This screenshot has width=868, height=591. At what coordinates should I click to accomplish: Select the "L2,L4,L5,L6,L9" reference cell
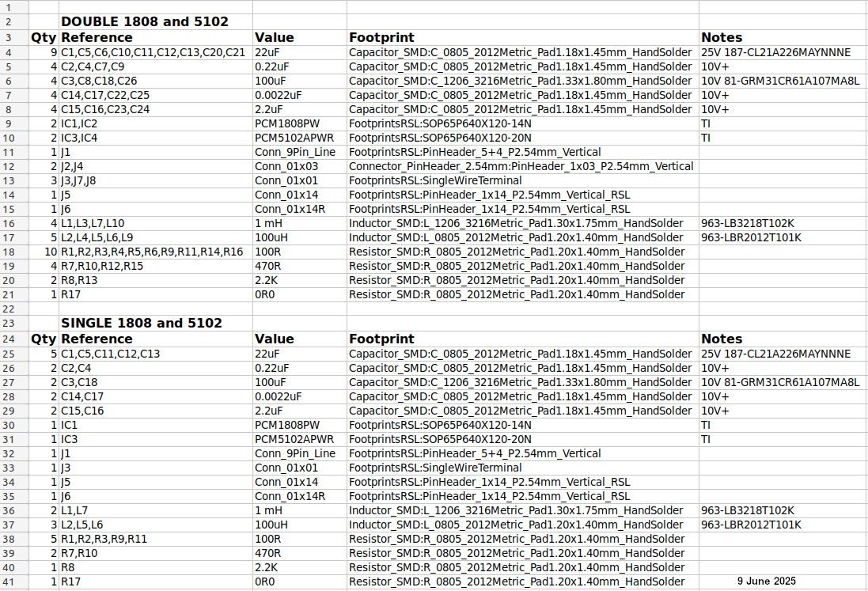[97, 238]
